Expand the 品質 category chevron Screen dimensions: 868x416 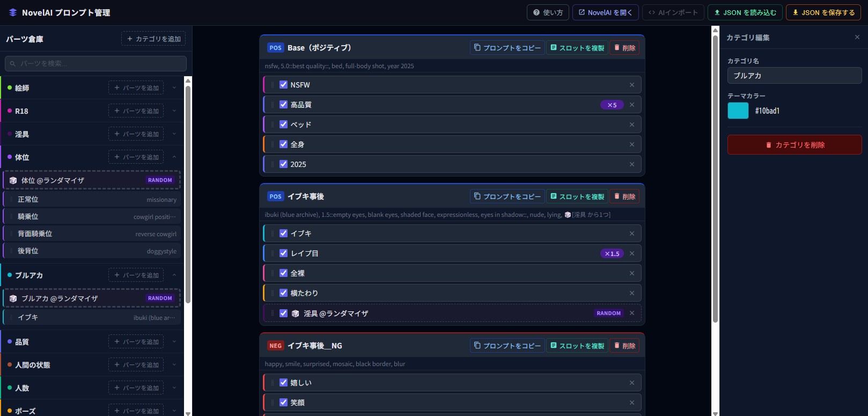pyautogui.click(x=174, y=342)
